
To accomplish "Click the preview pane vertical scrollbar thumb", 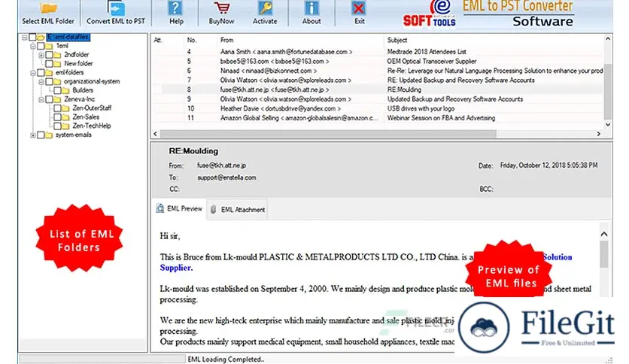I will click(x=604, y=253).
